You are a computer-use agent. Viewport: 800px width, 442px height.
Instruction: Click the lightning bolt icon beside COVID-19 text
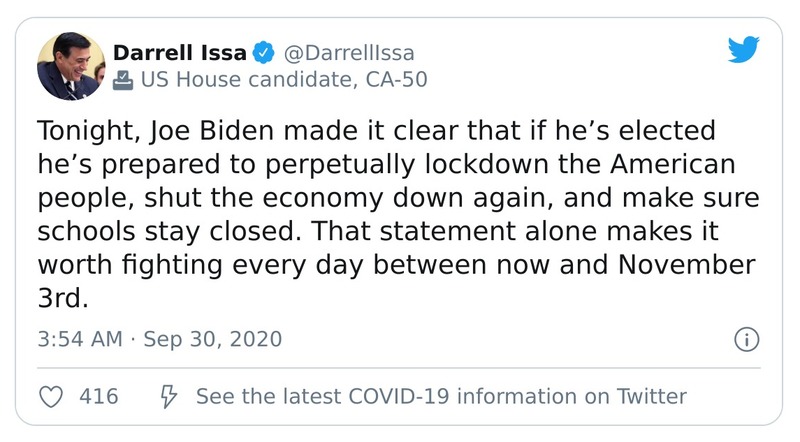(168, 397)
